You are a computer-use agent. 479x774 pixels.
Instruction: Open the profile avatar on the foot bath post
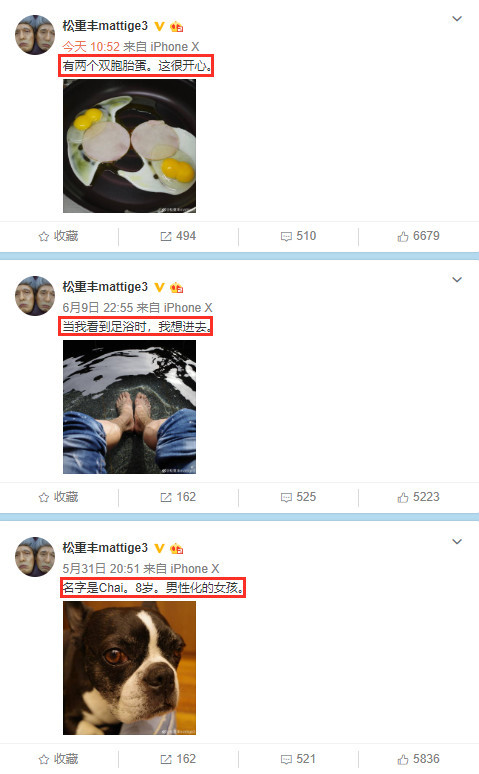coord(35,296)
